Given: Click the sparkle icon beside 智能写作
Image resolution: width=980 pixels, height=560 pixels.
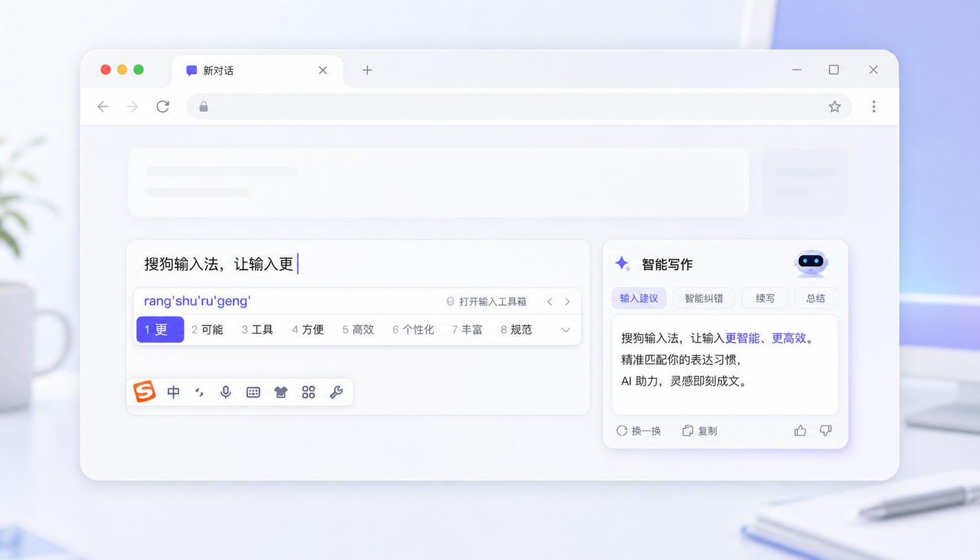Looking at the screenshot, I should 623,263.
